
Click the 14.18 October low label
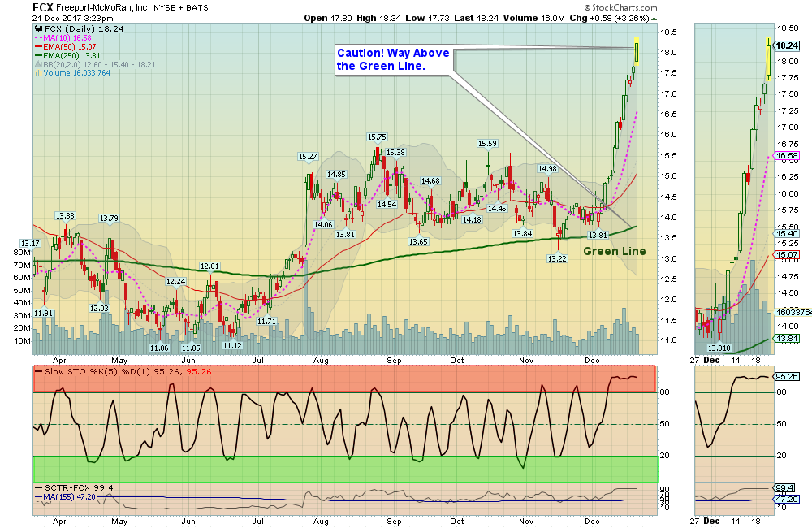pos(472,219)
